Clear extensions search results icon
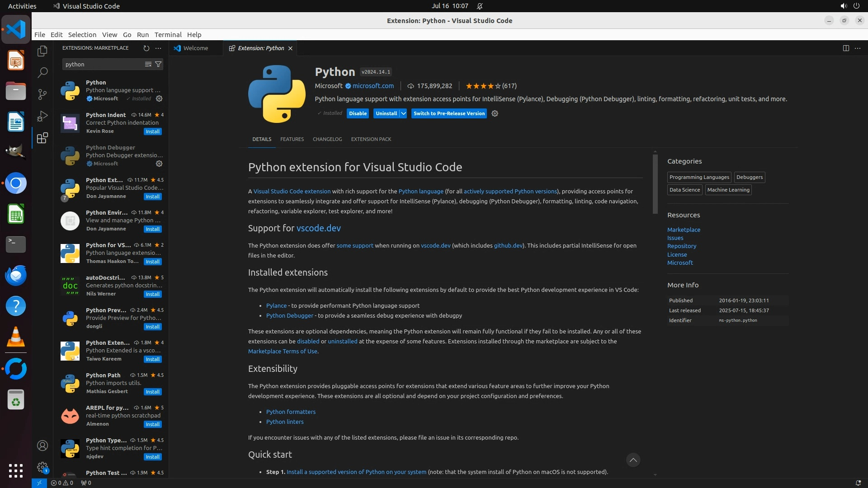The height and width of the screenshot is (488, 868). [x=148, y=64]
